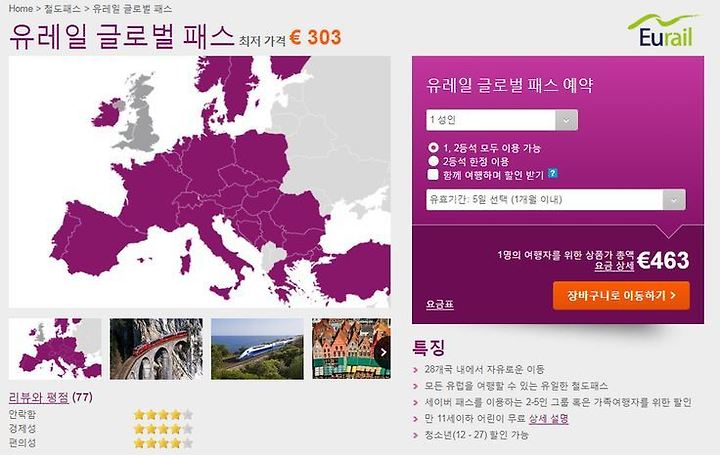Click the 유레일 글로벌 패스 breadcrumb item

click(132, 9)
